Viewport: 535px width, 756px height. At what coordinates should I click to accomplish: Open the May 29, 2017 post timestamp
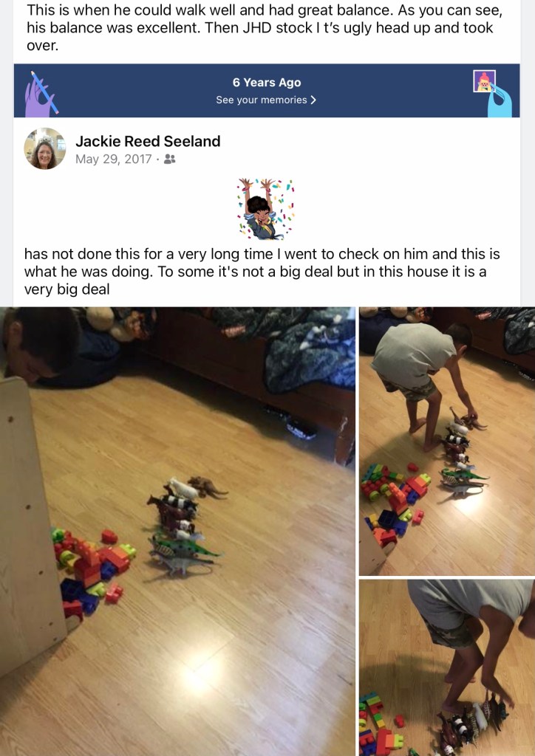pyautogui.click(x=113, y=159)
